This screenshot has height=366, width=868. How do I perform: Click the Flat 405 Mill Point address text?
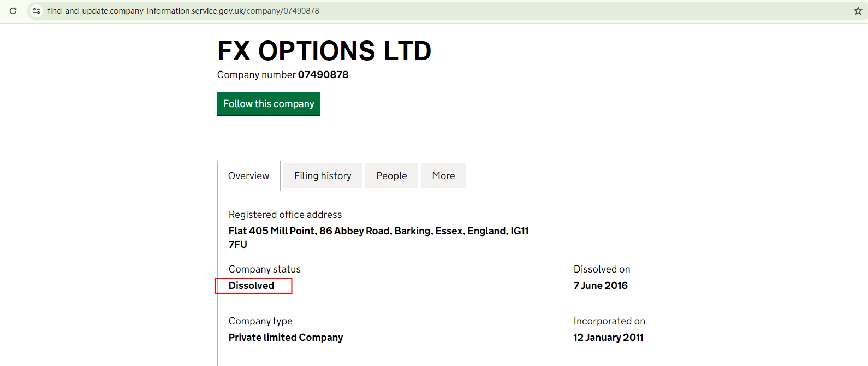pyautogui.click(x=378, y=231)
